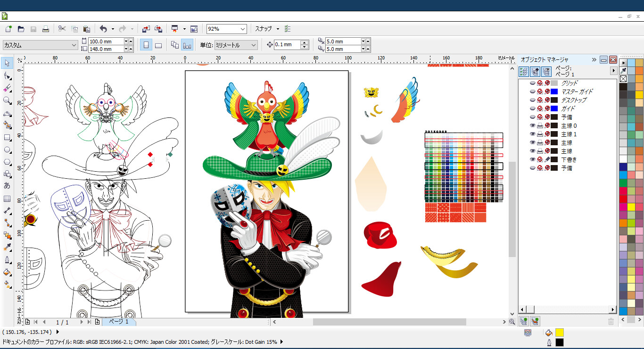Pick the Ellipse tool
Viewport: 644px width, 349px height.
pos(7,150)
